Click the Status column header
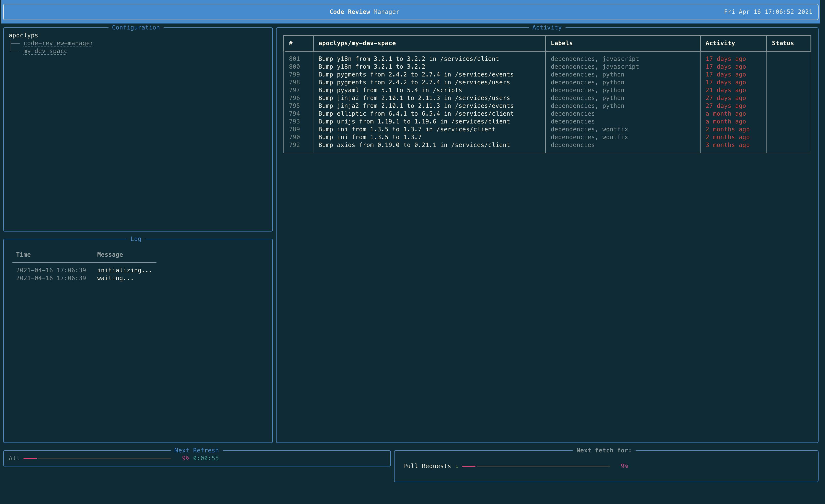The image size is (825, 504). point(782,43)
